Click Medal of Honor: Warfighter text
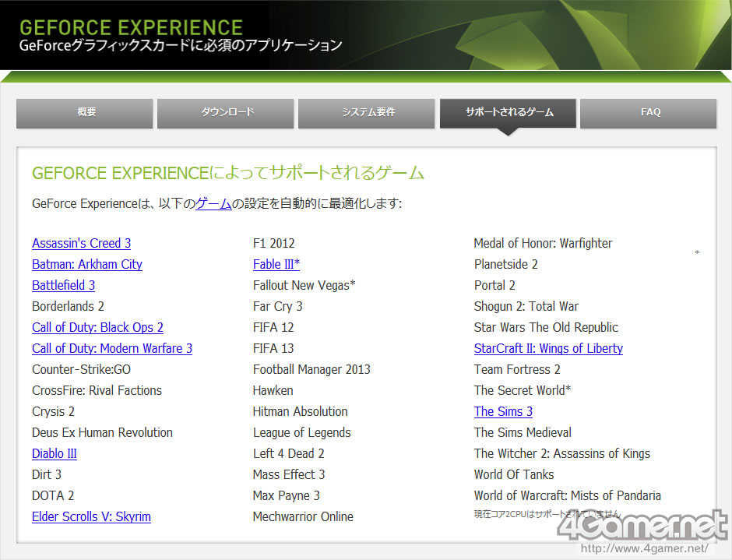This screenshot has height=560, width=732. pos(543,243)
